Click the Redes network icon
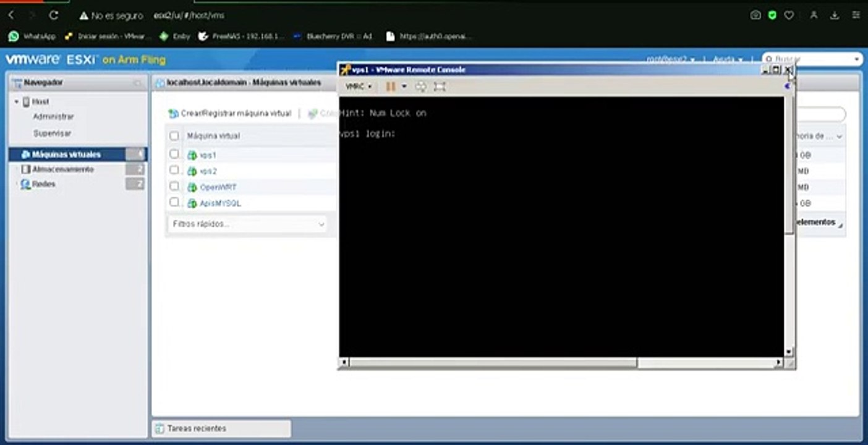Image resolution: width=868 pixels, height=445 pixels. pyautogui.click(x=25, y=184)
